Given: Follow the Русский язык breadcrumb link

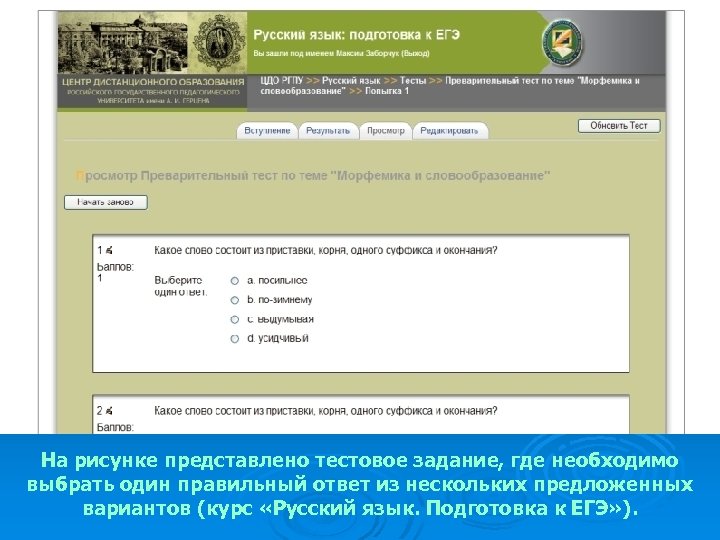Looking at the screenshot, I should (351, 81).
